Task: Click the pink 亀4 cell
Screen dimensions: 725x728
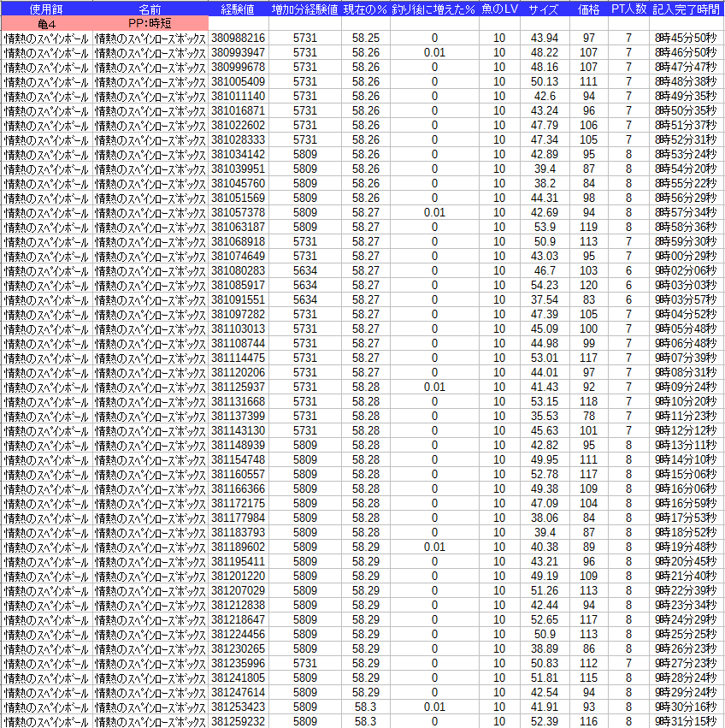Action: 46,23
